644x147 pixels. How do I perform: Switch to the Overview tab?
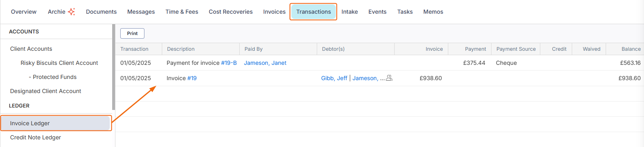[24, 12]
